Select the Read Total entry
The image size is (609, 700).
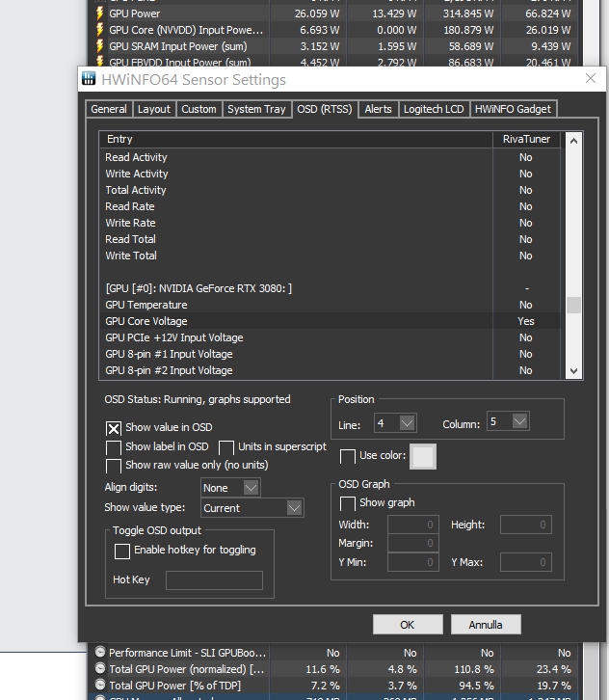tap(331, 239)
